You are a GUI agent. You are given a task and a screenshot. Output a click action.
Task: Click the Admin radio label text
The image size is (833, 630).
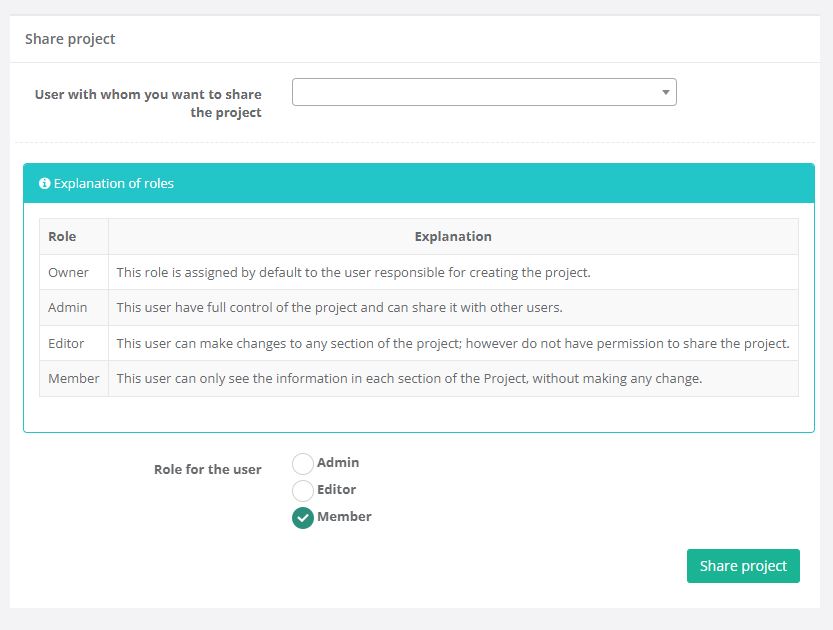[338, 463]
